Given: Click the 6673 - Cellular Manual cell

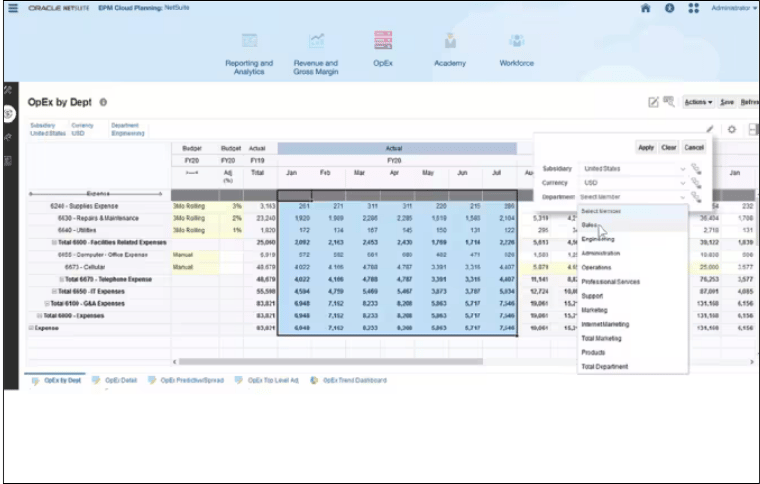Looking at the screenshot, I should [x=195, y=267].
